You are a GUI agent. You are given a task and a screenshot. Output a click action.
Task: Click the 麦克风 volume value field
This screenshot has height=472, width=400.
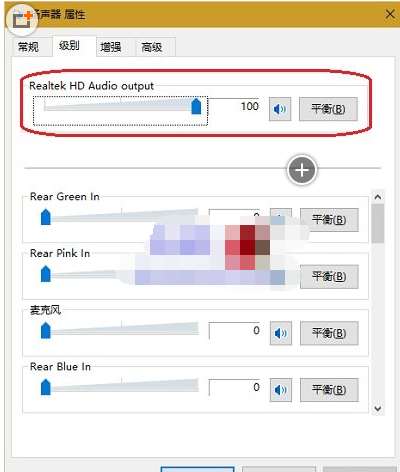coord(234,331)
